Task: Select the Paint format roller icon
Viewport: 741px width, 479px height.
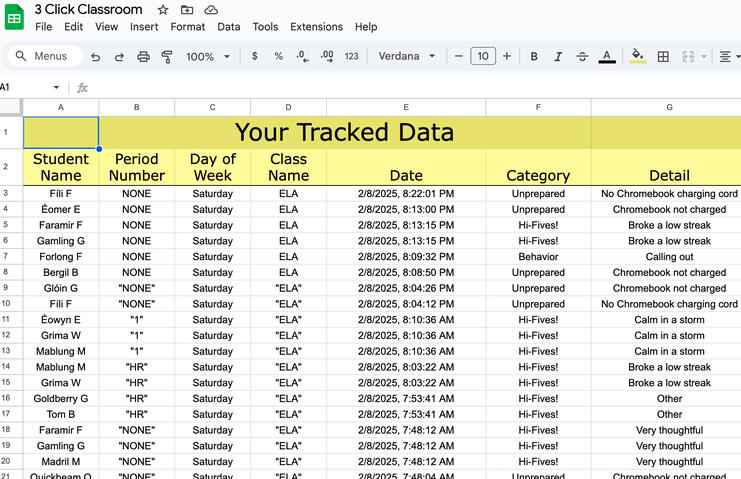Action: click(166, 57)
